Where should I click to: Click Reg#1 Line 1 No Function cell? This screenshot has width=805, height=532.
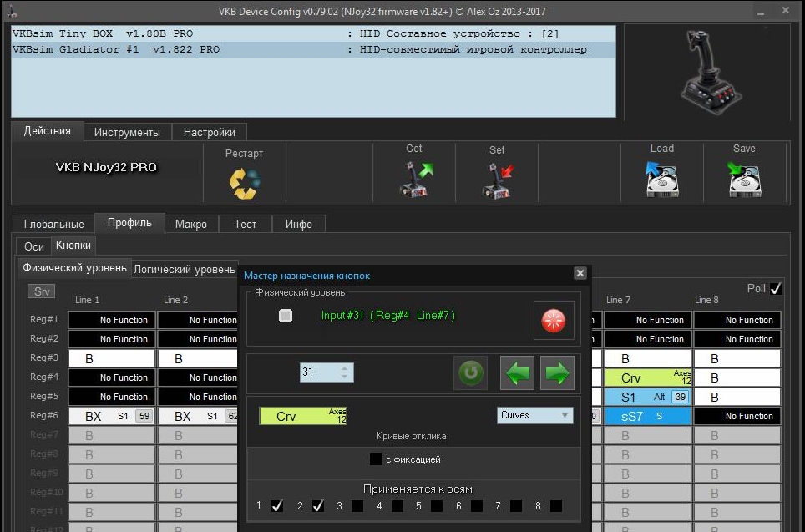[111, 320]
